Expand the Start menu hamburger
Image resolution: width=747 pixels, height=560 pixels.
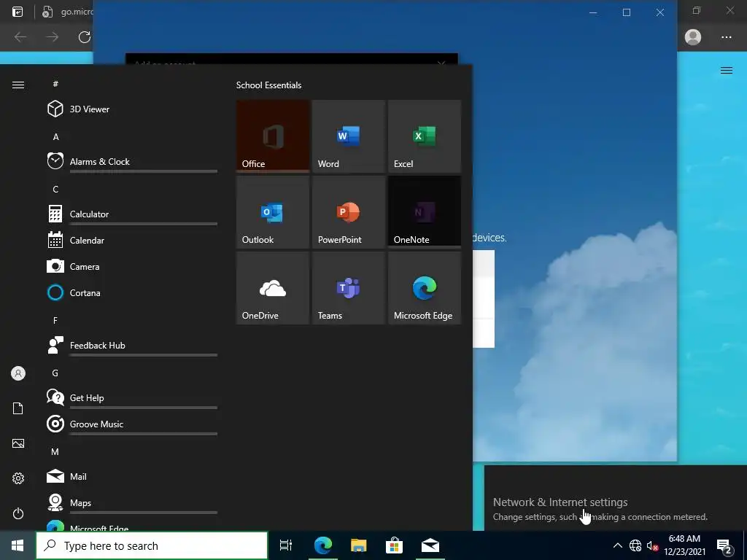[x=18, y=85]
